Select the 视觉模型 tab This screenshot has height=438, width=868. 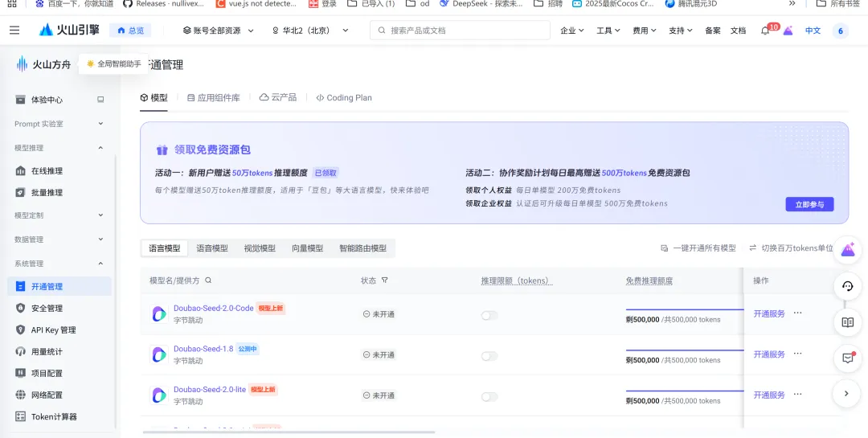[260, 248]
